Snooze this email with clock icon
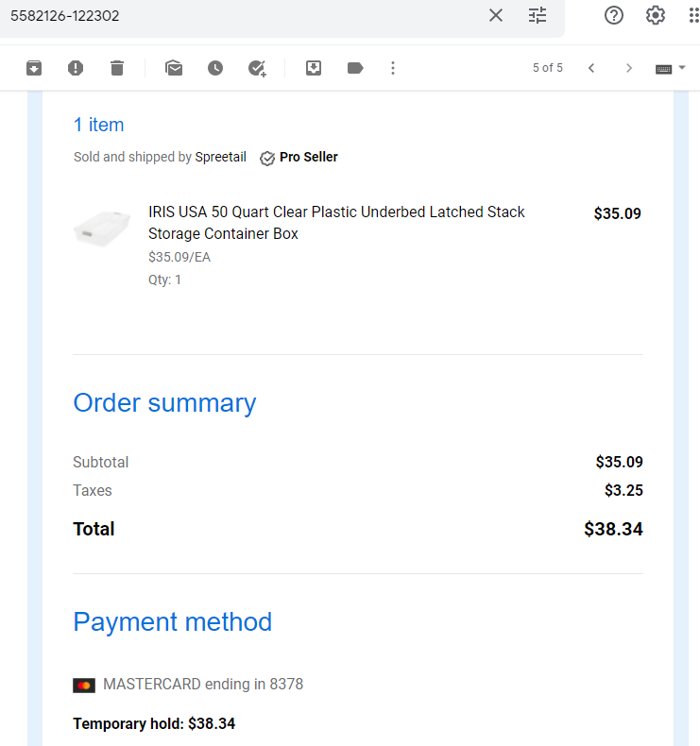This screenshot has width=700, height=746. pos(215,68)
